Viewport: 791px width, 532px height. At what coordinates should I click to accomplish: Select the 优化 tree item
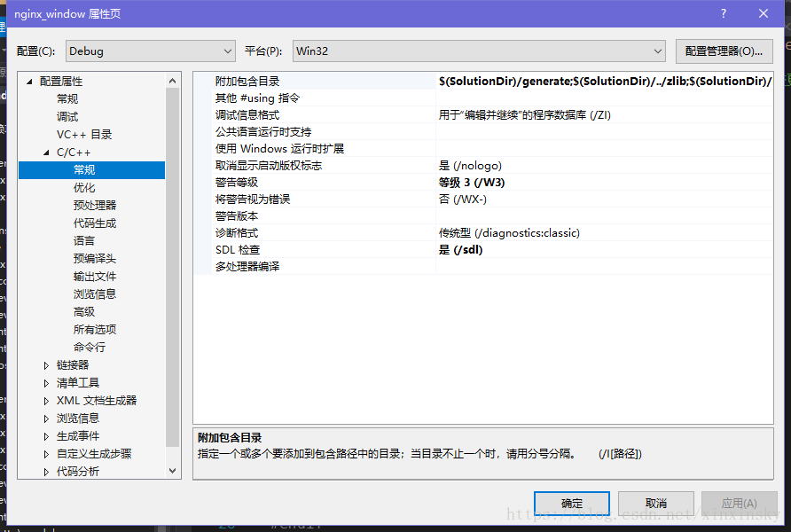[83, 188]
